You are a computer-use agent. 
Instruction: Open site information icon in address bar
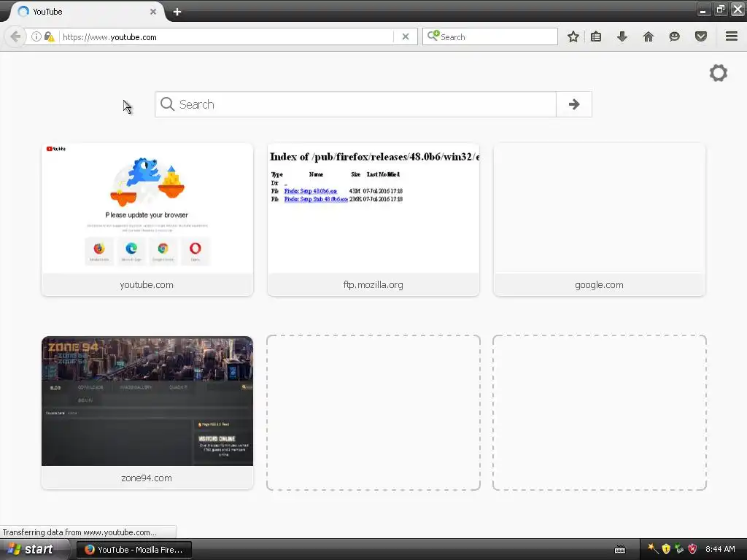pyautogui.click(x=36, y=36)
